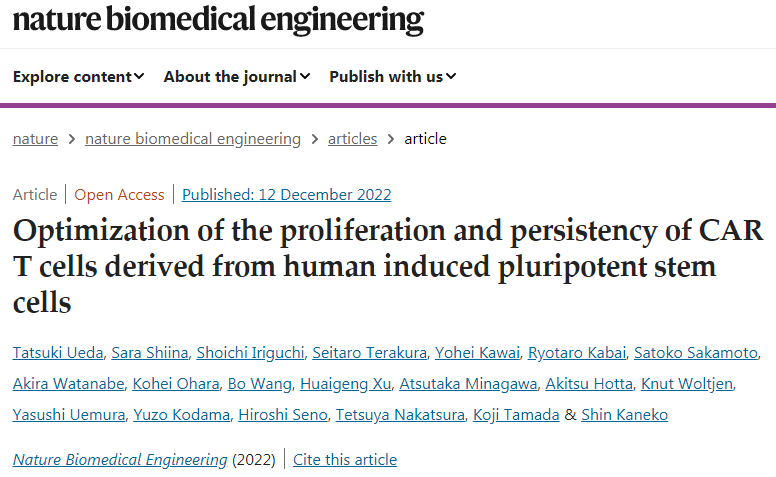Click the nature biomedical engineering logo

point(218,19)
